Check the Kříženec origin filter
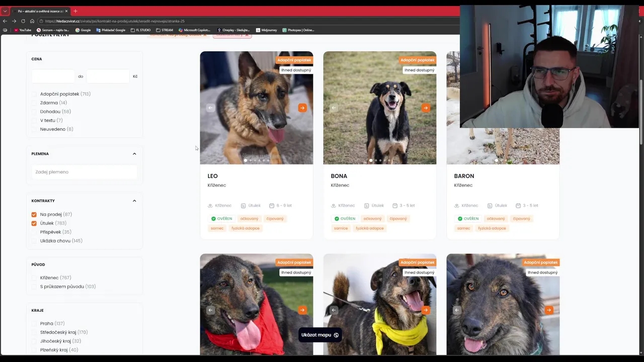The height and width of the screenshot is (362, 644). (x=34, y=278)
